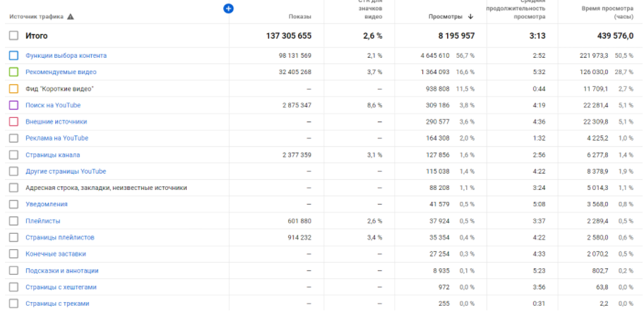Tick the Итого row checkbox
Image resolution: width=644 pixels, height=329 pixels.
coord(13,36)
